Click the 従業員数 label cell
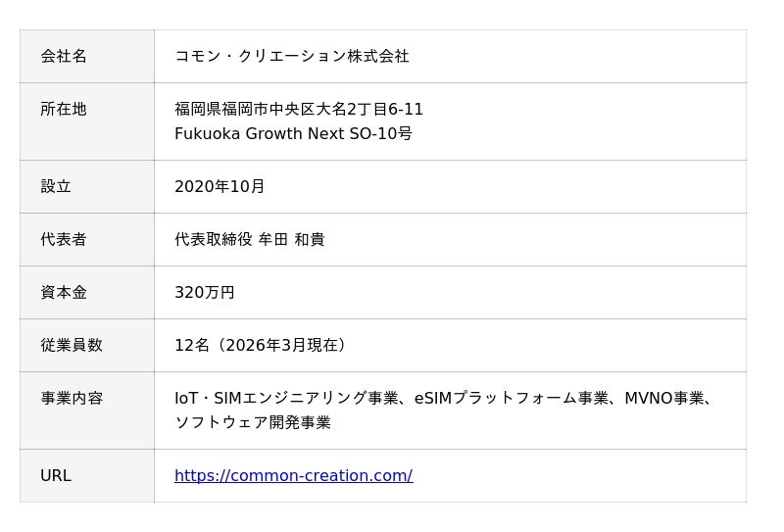 (x=72, y=346)
